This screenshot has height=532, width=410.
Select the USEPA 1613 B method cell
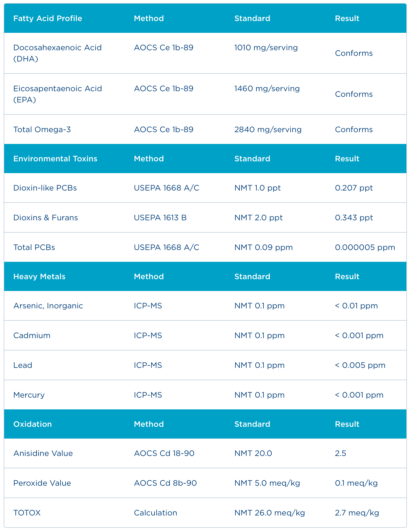coord(160,218)
